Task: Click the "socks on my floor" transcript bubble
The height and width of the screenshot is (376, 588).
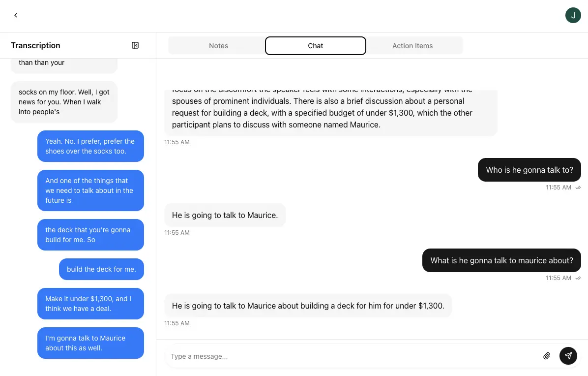Action: [x=64, y=102]
